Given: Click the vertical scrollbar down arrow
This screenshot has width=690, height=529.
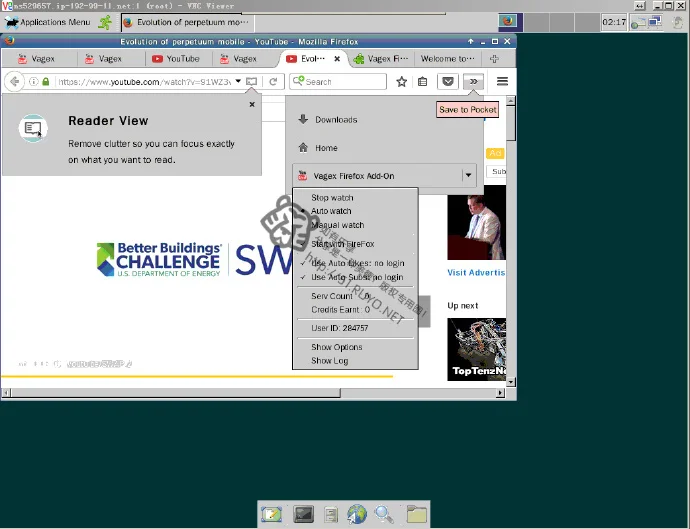Looking at the screenshot, I should 510,382.
